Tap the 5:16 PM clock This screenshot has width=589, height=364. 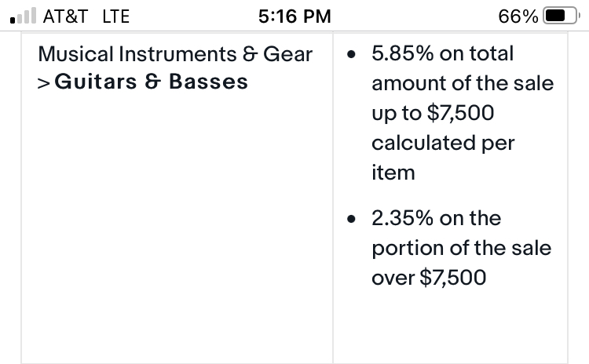294,16
